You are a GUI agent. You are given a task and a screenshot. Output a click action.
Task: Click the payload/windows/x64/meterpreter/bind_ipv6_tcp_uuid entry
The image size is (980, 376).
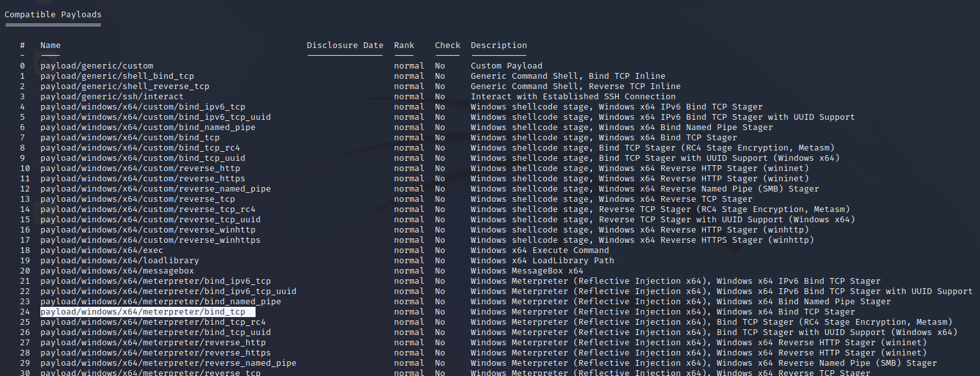point(168,291)
